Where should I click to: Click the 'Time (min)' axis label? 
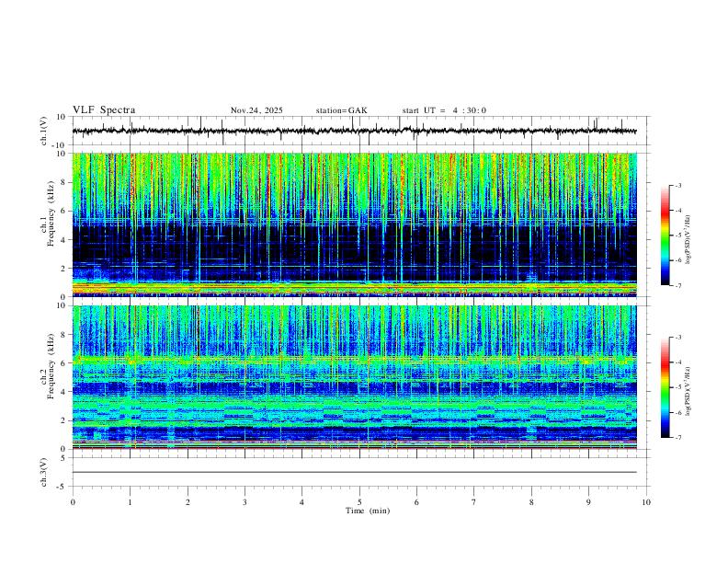(x=368, y=511)
